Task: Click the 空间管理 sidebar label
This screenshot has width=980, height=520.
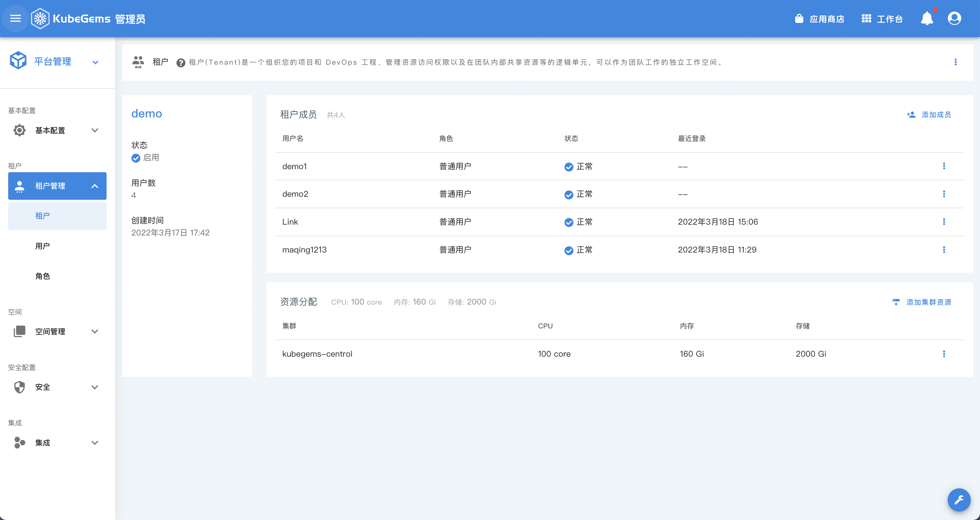Action: (50, 331)
